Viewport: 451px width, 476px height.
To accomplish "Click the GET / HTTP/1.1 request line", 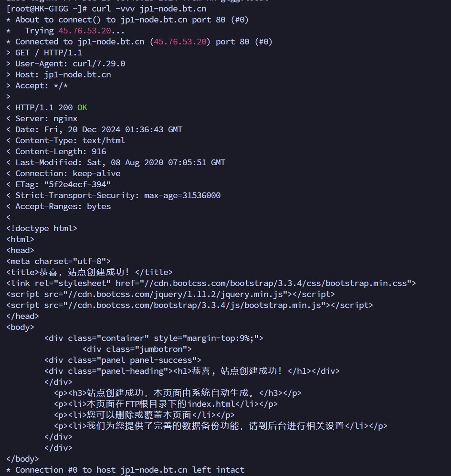I will point(49,53).
